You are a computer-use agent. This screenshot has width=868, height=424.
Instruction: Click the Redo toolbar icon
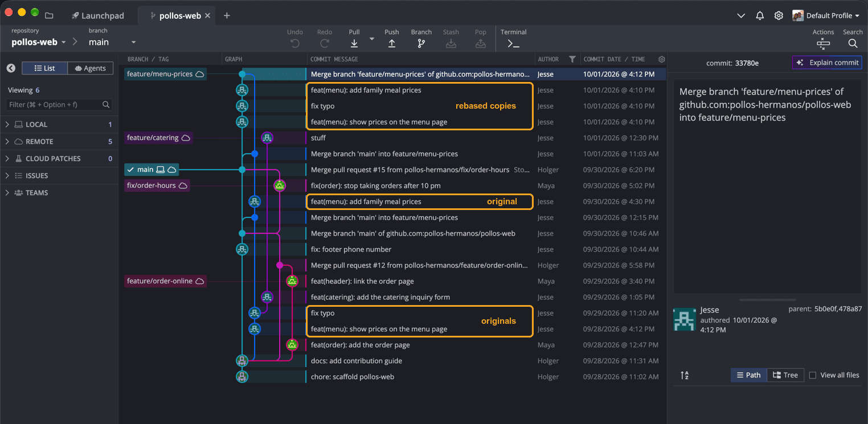coord(325,43)
